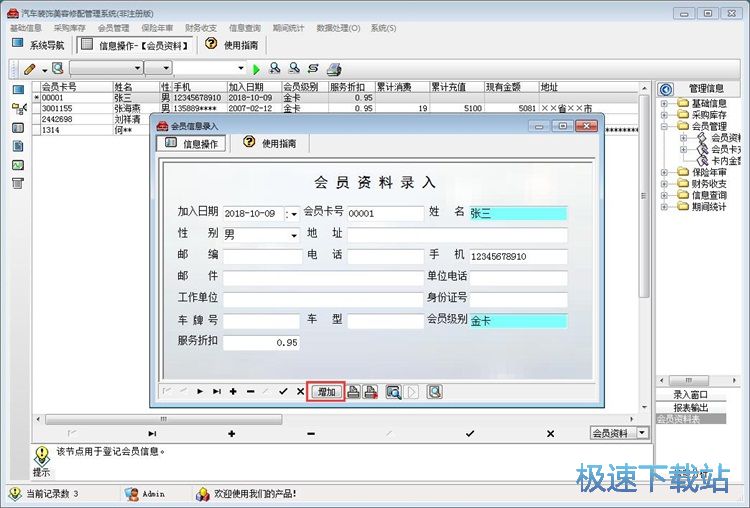Click the green run-query arrow icon
This screenshot has width=750, height=508.
click(x=256, y=69)
